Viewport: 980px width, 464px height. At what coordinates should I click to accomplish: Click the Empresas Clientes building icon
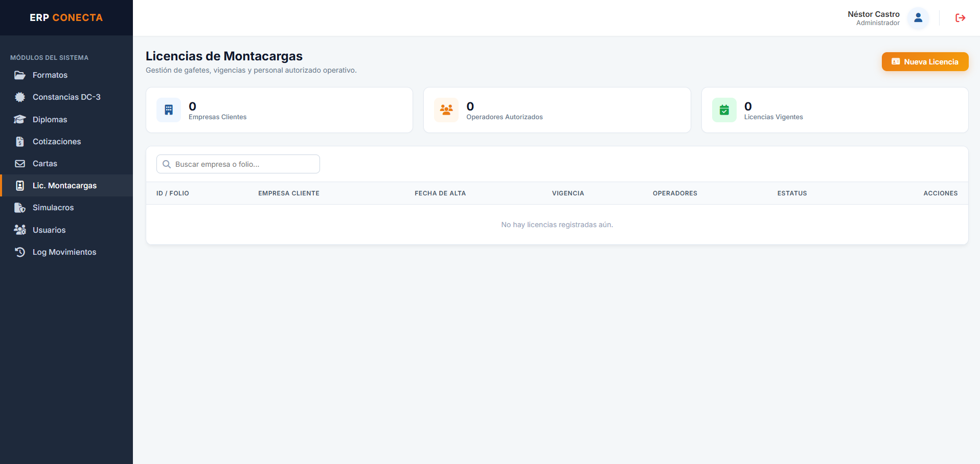(169, 110)
